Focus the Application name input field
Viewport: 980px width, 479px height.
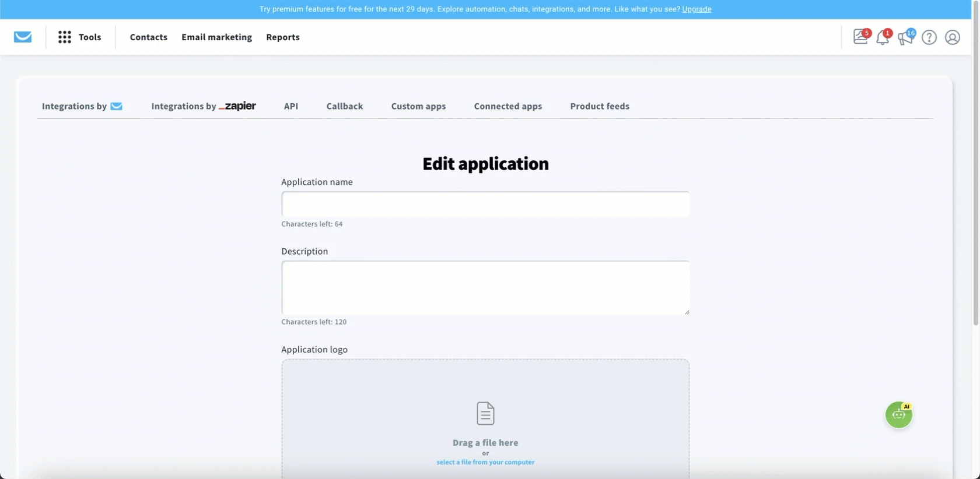485,205
